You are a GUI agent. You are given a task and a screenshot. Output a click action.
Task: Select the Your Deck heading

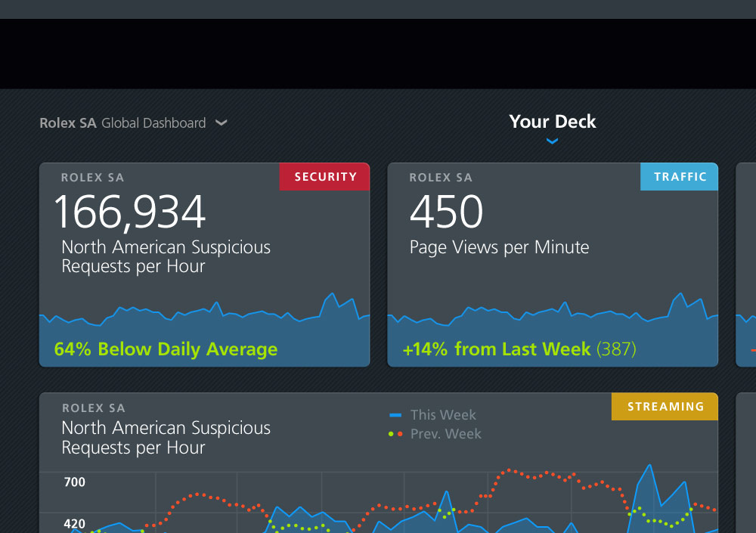[x=552, y=122]
